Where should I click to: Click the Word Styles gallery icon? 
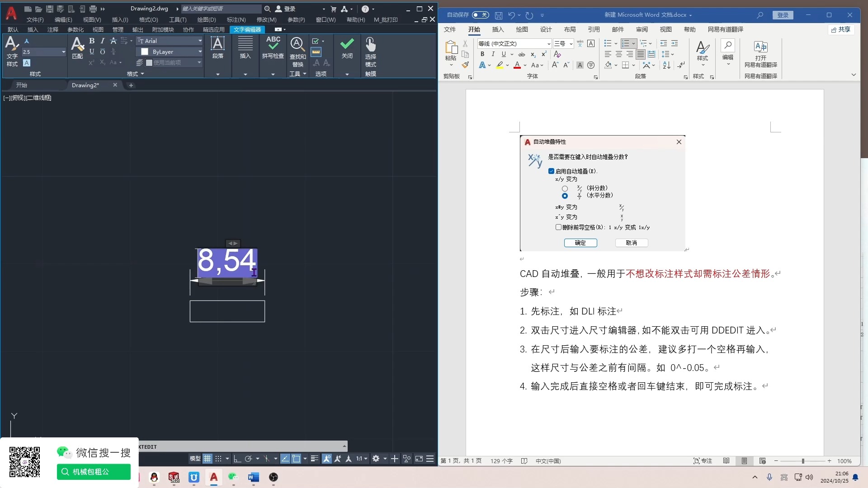702,48
